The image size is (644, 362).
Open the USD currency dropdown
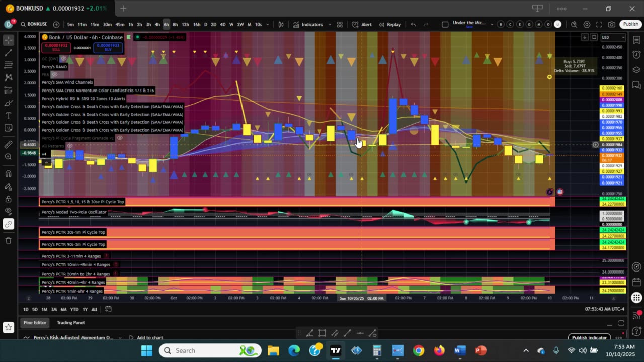click(x=613, y=37)
